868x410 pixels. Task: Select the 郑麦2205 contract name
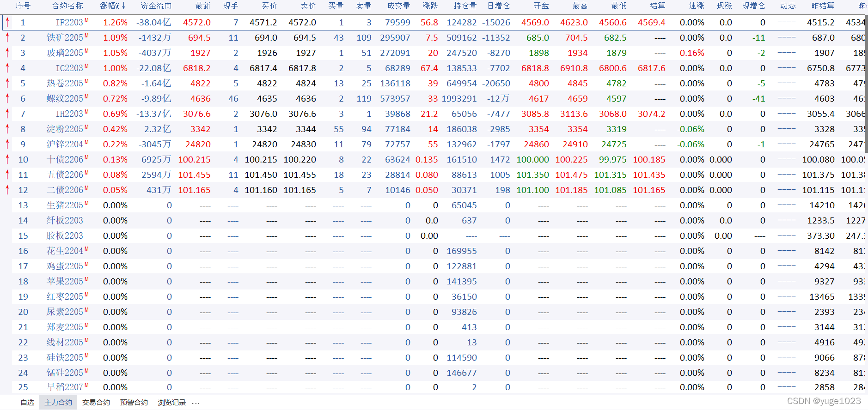[x=65, y=327]
